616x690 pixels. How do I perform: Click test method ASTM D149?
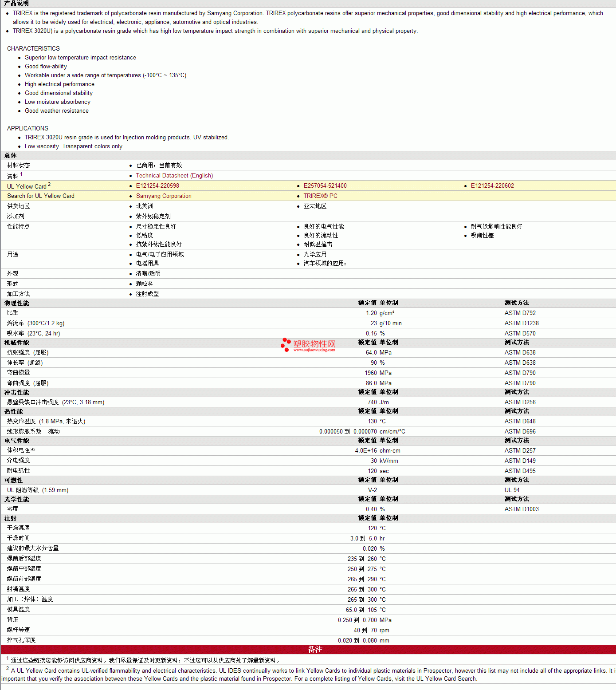[520, 461]
